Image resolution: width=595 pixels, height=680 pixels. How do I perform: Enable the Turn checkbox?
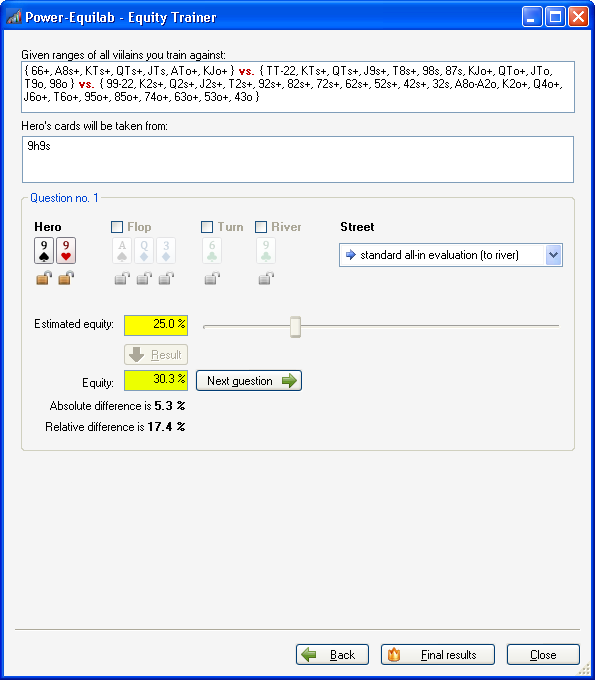pyautogui.click(x=207, y=227)
